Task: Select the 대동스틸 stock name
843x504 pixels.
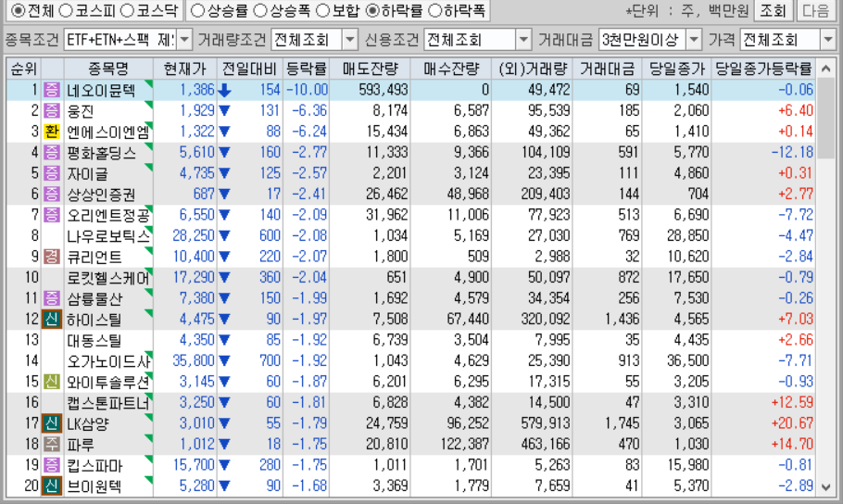Action: [x=94, y=340]
